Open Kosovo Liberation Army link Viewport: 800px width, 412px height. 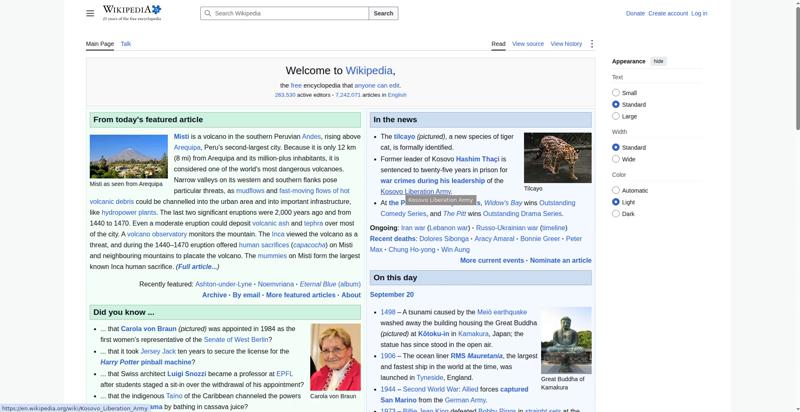pos(416,192)
